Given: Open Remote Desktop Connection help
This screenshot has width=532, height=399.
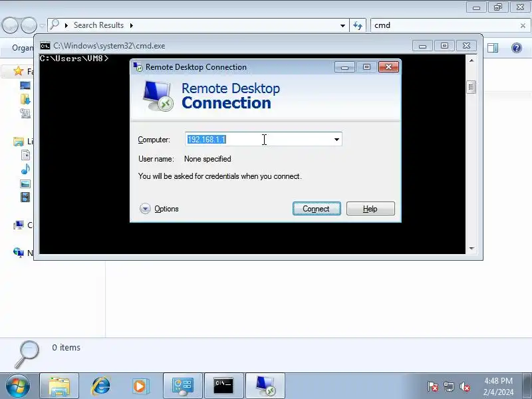Looking at the screenshot, I should 370,209.
